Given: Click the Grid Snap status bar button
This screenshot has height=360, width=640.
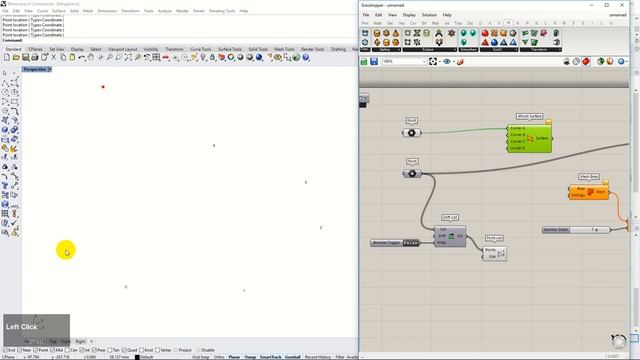Looking at the screenshot, I should 201,357.
